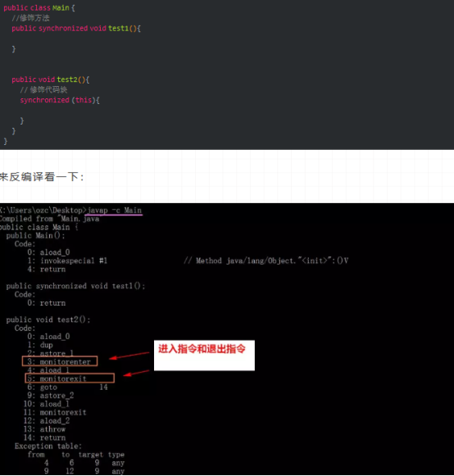Click the underlined javap -c Main command
Viewport: 454px width, 476px height.
114,211
